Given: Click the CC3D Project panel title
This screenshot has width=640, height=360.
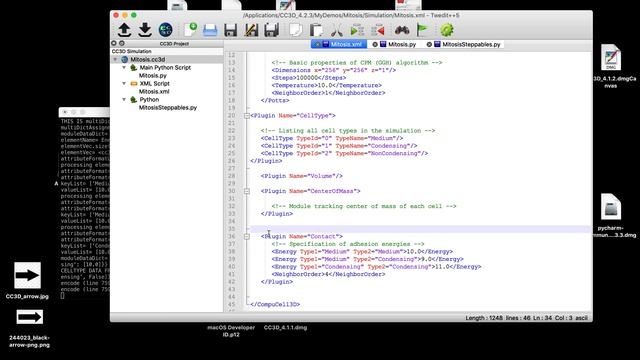Looking at the screenshot, I should point(174,43).
